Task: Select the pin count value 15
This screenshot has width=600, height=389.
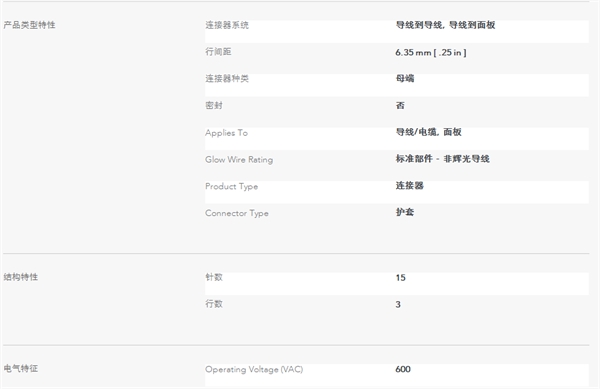Action: click(401, 278)
